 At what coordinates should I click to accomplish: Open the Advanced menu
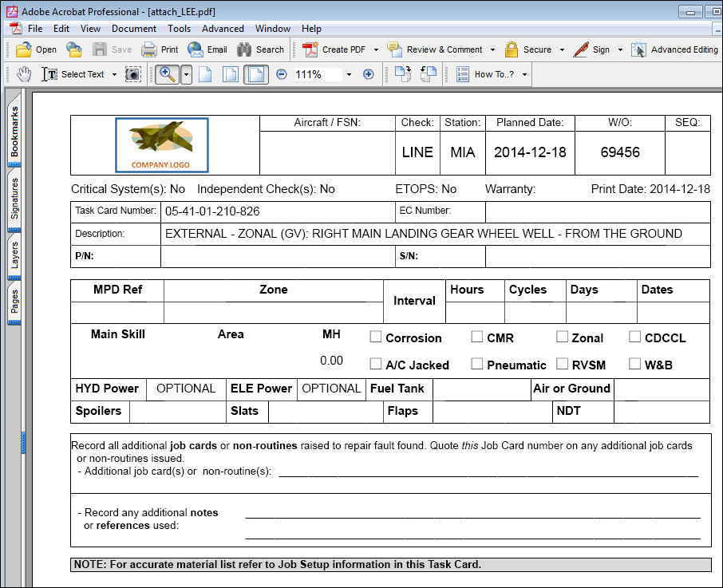point(223,29)
